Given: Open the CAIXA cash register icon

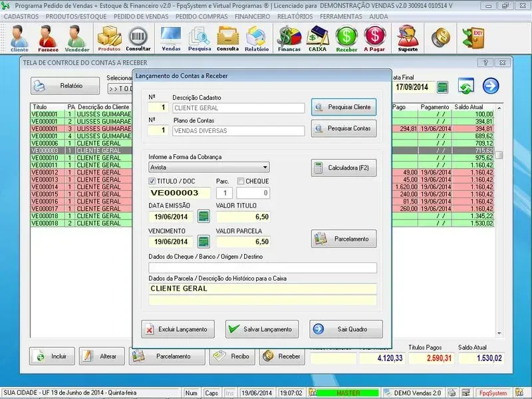Looking at the screenshot, I should tap(317, 39).
